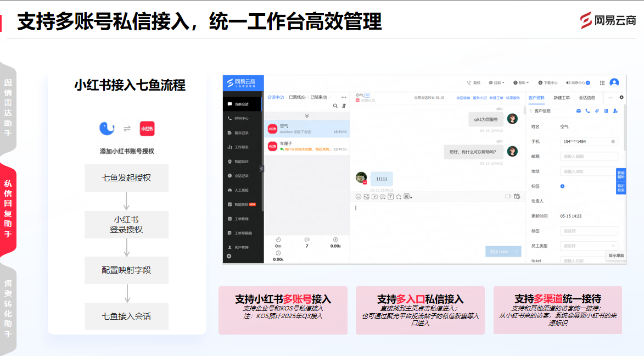Open the 挂起 dropdown in top bar
This screenshot has height=356, width=644.
pyautogui.click(x=496, y=82)
